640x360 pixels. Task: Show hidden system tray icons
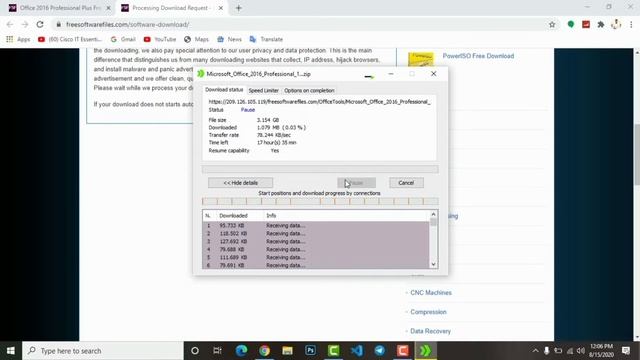pyautogui.click(x=535, y=351)
